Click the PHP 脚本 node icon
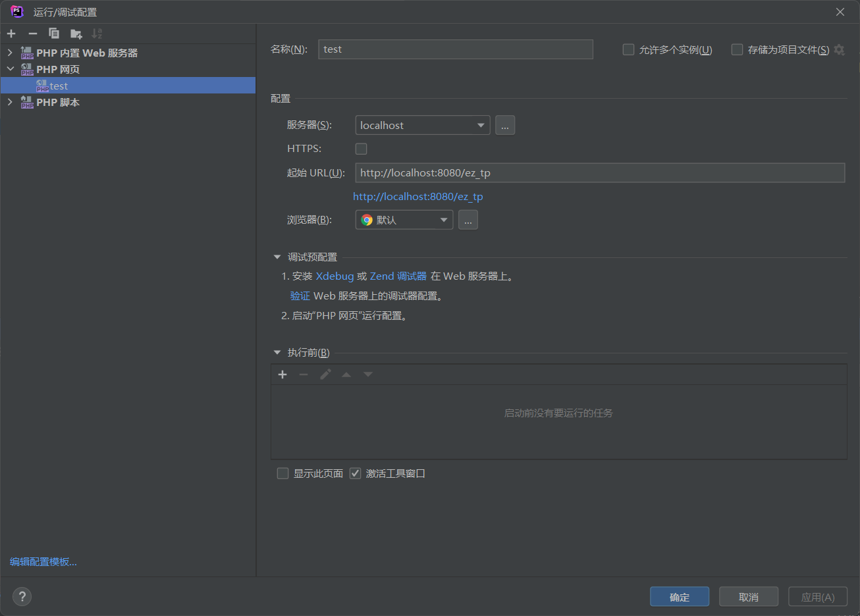The height and width of the screenshot is (616, 860). (x=27, y=102)
